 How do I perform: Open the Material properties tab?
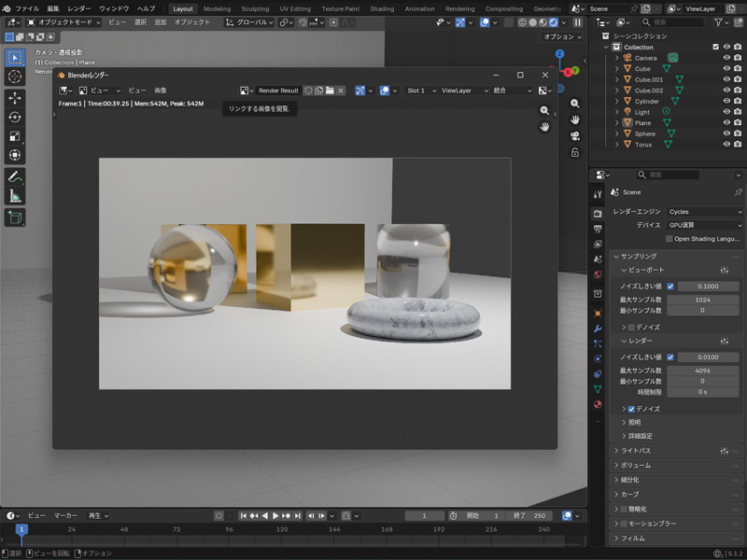(x=598, y=404)
